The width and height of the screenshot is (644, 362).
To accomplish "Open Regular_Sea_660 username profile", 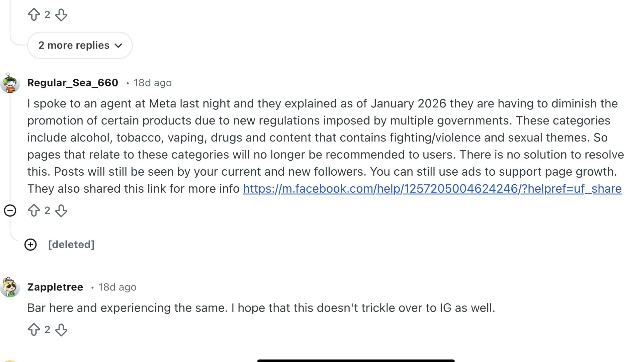I will [73, 83].
